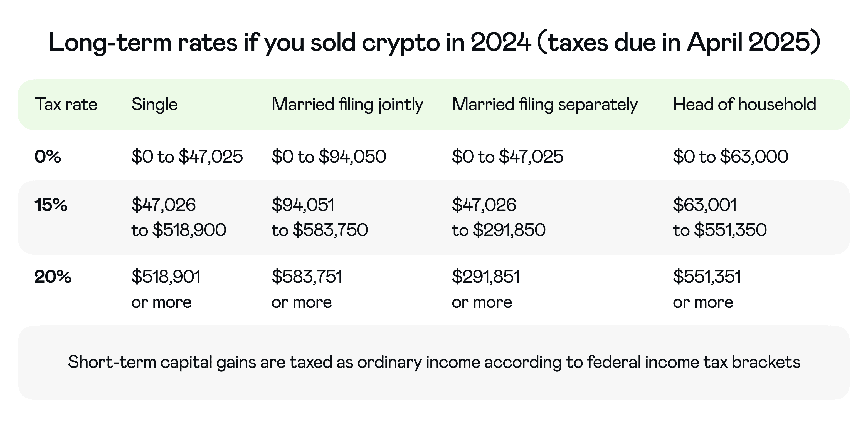The image size is (868, 427).
Task: Click the 15% tax rate label
Action: coord(51,205)
